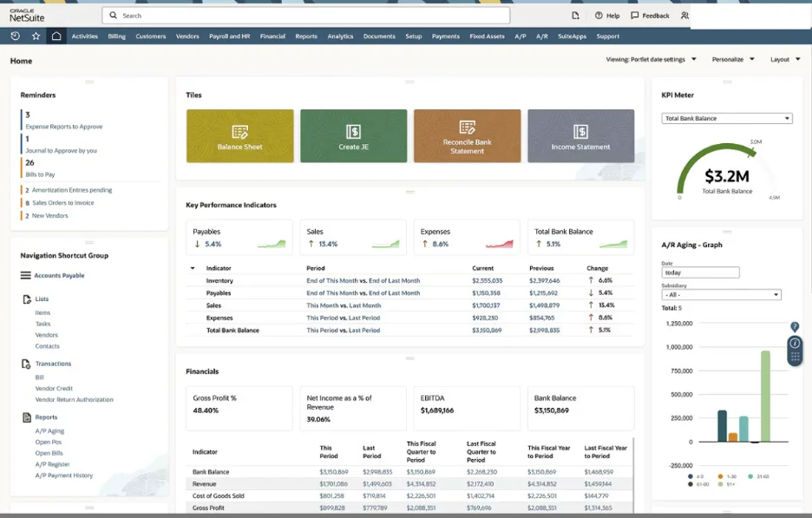Expand the Subsidiary dropdown in A/R Aging
This screenshot has height=518, width=812.
tap(721, 295)
